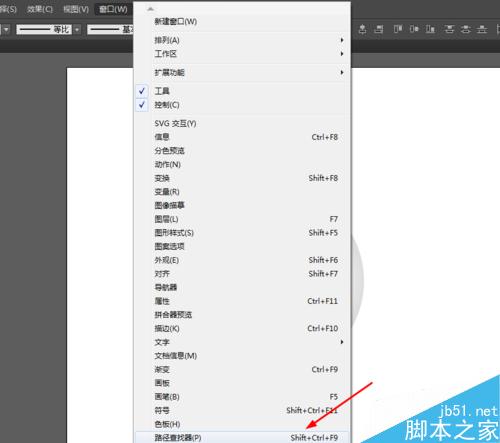Open the 画笔(B) panel

coord(242,397)
